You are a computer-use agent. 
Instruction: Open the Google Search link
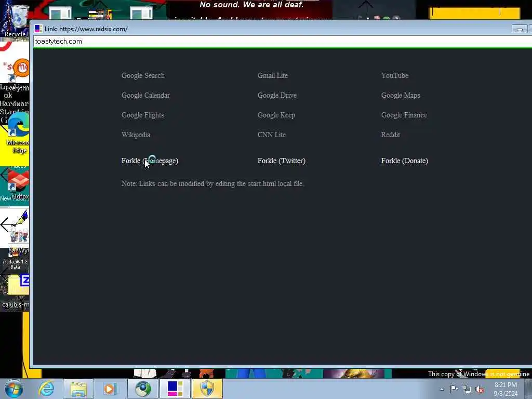click(x=143, y=76)
